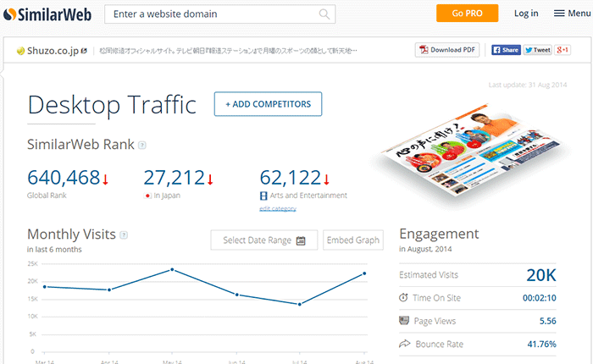
Task: Click the Embed Graph button
Action: coord(353,240)
